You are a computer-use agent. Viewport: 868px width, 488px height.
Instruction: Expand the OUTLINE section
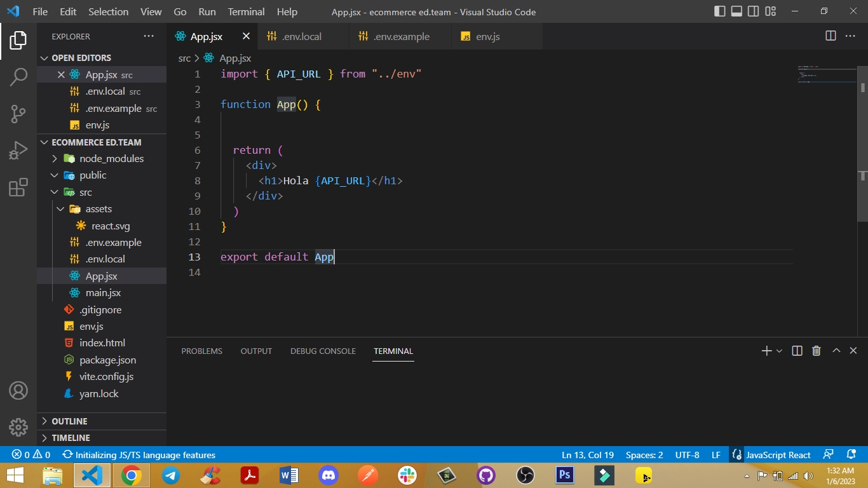[69, 421]
